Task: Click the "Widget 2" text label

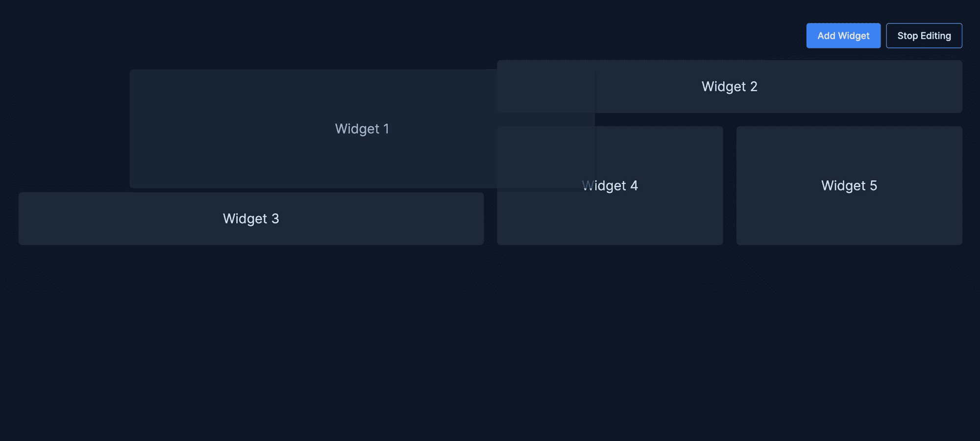Action: tap(730, 87)
